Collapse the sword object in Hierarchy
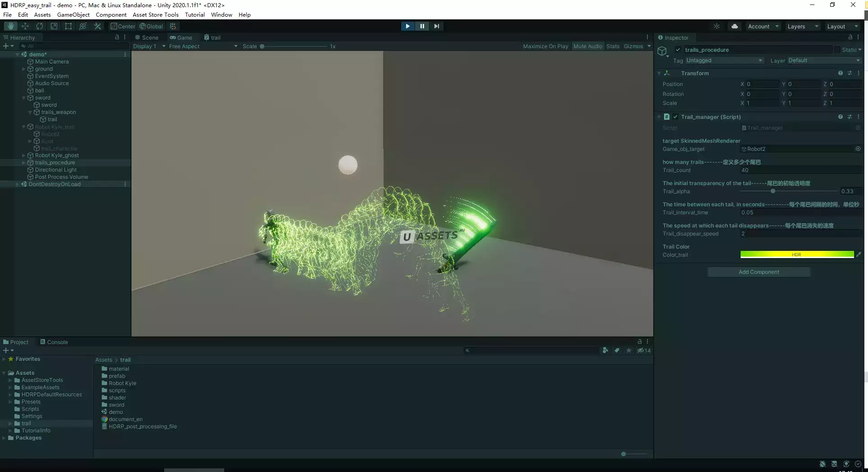Screen dimensions: 868x472 point(24,98)
